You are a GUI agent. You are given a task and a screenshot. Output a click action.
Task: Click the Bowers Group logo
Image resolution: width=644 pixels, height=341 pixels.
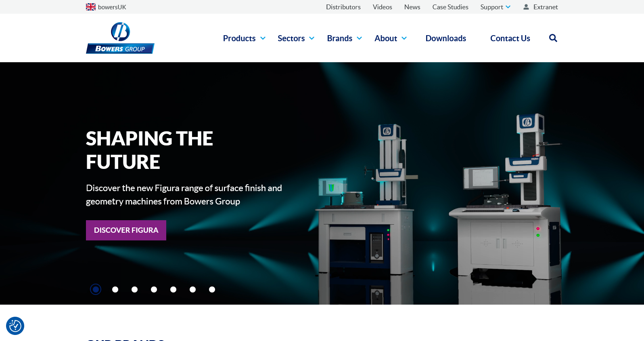120,38
